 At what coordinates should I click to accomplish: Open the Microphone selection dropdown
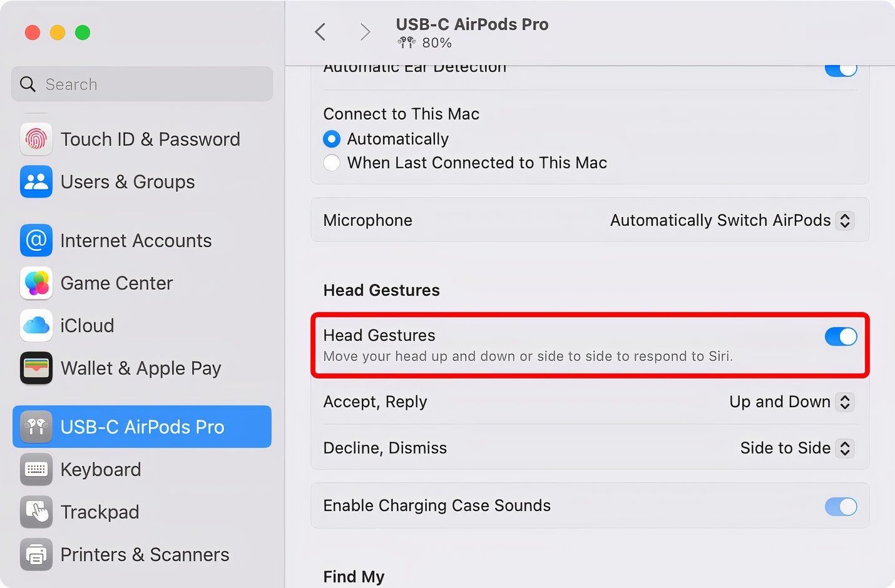(x=844, y=220)
